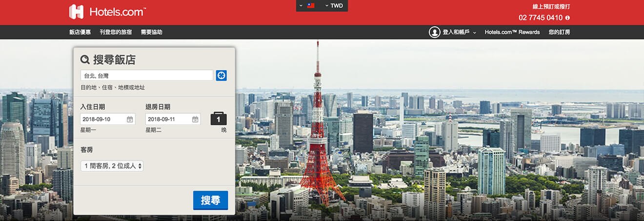This screenshot has width=644, height=221.
Task: Expand 登入和帳戶 dropdown
Action: pos(459,32)
